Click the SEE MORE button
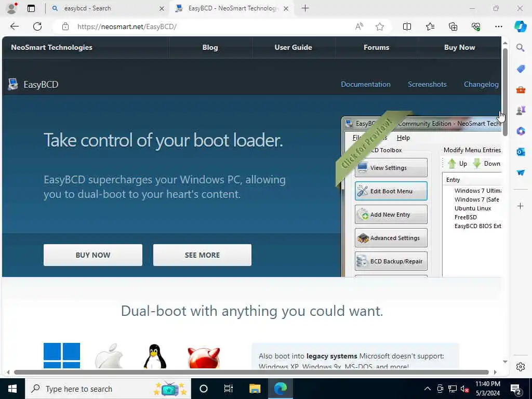 click(202, 255)
